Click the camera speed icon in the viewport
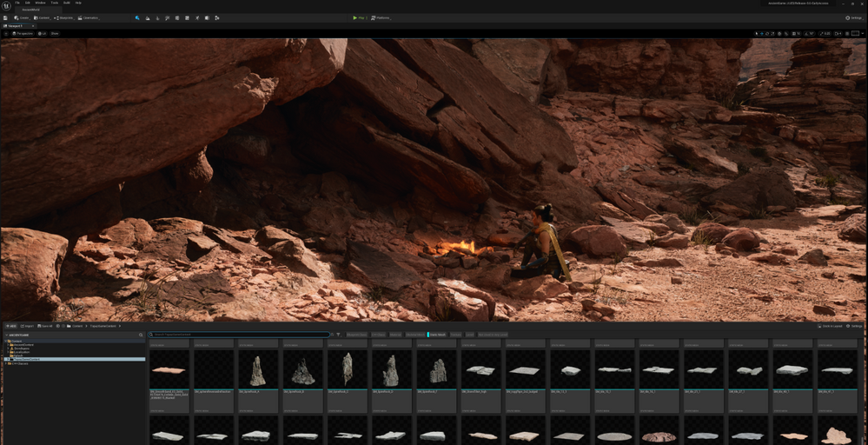The image size is (868, 445). click(838, 33)
